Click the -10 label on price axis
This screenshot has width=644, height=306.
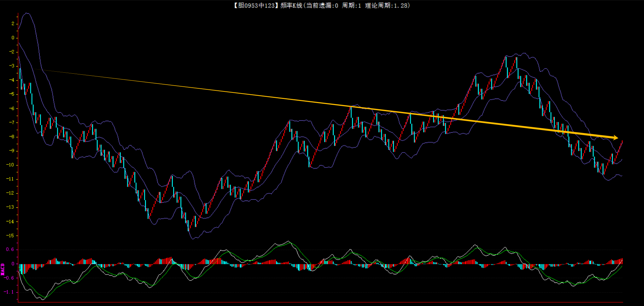point(11,165)
